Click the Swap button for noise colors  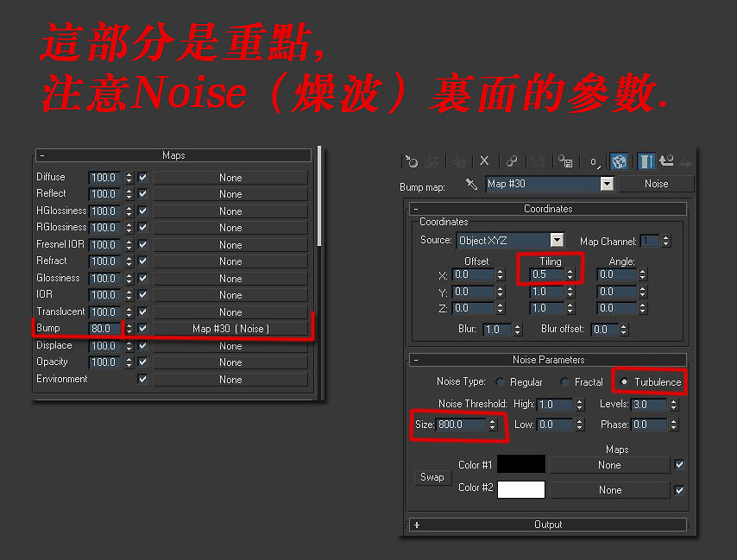click(x=432, y=477)
